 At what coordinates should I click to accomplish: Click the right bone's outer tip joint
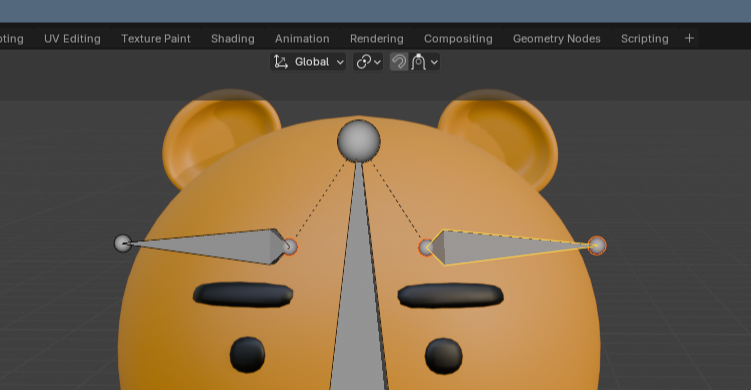[x=597, y=246]
